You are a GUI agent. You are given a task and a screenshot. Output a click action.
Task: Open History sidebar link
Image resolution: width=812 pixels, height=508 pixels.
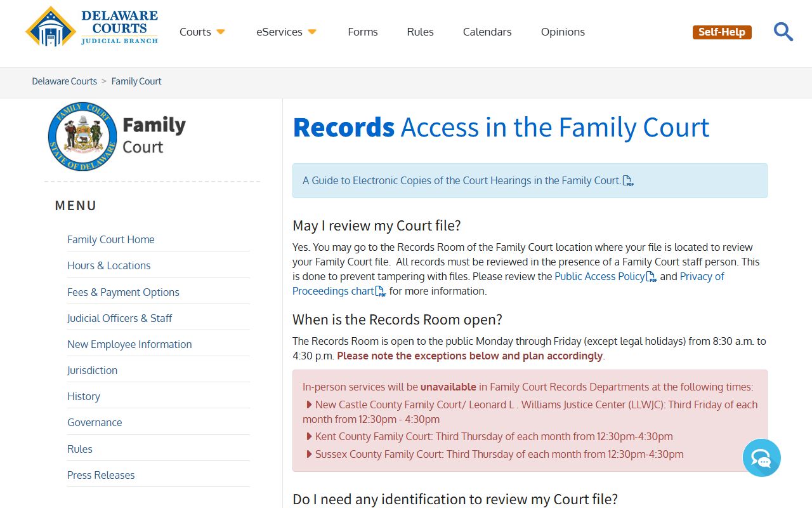(x=84, y=396)
